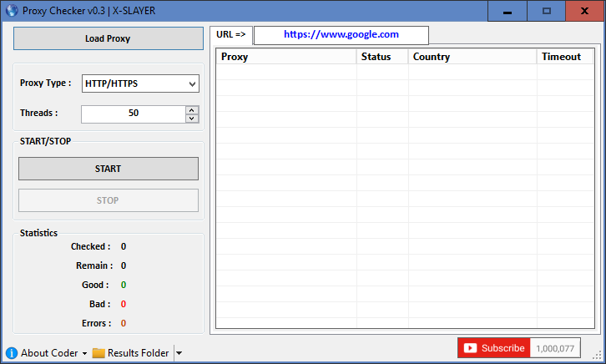Image resolution: width=606 pixels, height=364 pixels.
Task: Sort by the Country column header
Action: point(472,57)
